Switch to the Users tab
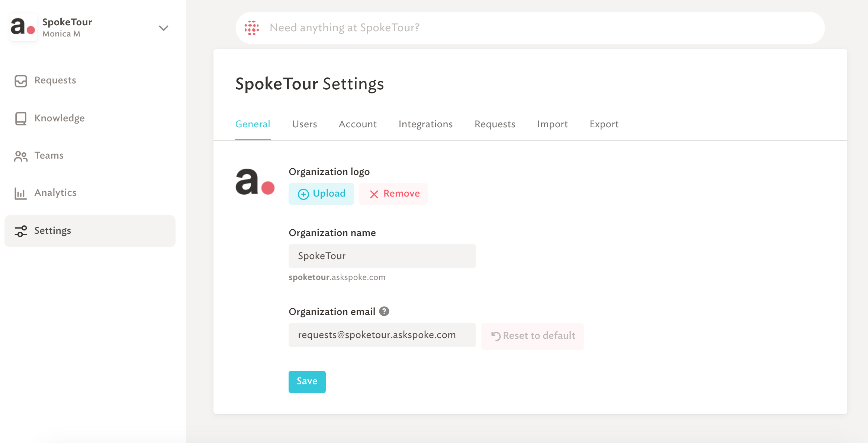Image resolution: width=868 pixels, height=443 pixels. coord(305,124)
